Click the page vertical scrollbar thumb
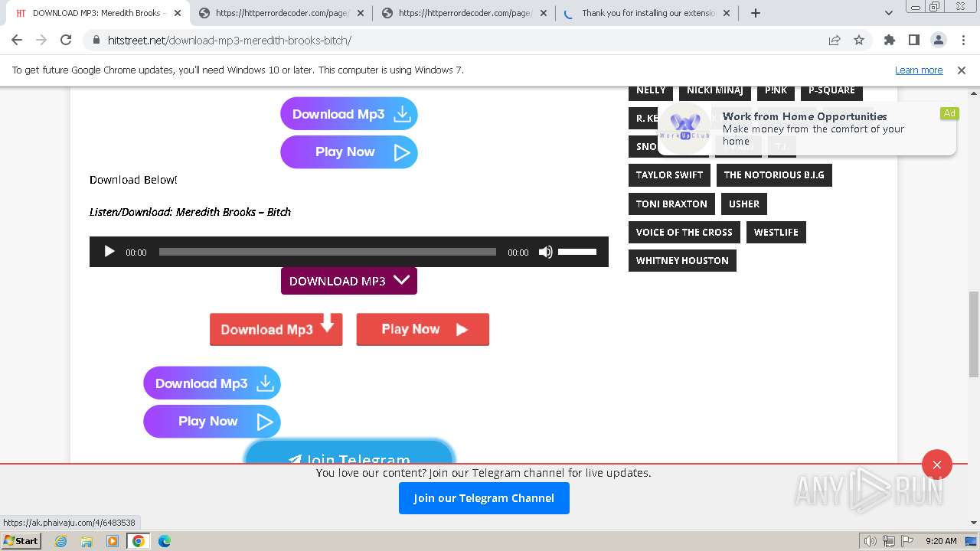Image resolution: width=980 pixels, height=551 pixels. pos(974,334)
